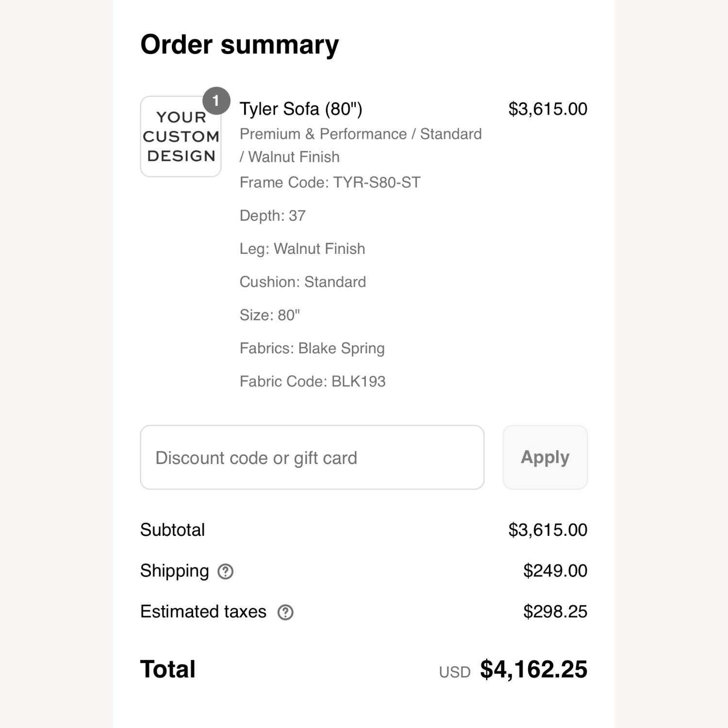Click the Fabric Code BLK193 line
Screen dimensions: 728x728
pos(313,381)
